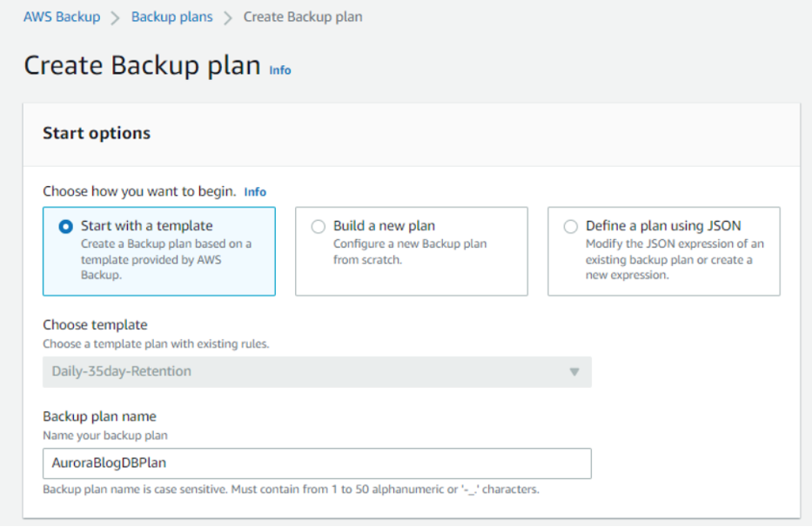
Task: Click Info next to "Choose how you want to begin"
Action: point(255,191)
